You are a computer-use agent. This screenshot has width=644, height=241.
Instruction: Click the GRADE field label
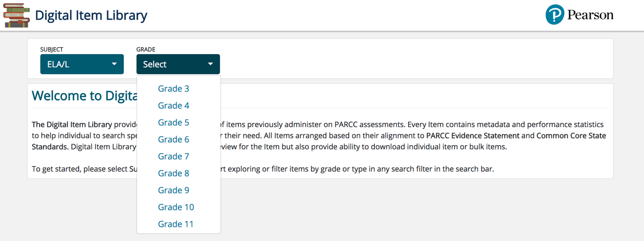click(x=146, y=49)
